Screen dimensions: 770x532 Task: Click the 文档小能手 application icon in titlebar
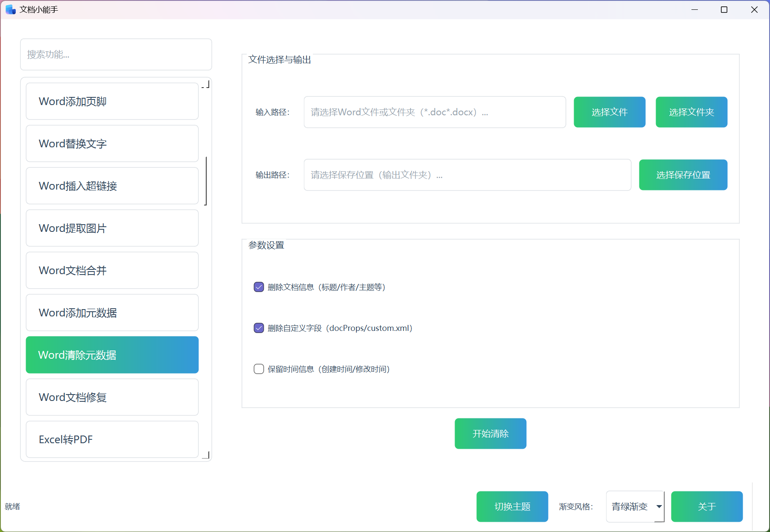pyautogui.click(x=10, y=9)
